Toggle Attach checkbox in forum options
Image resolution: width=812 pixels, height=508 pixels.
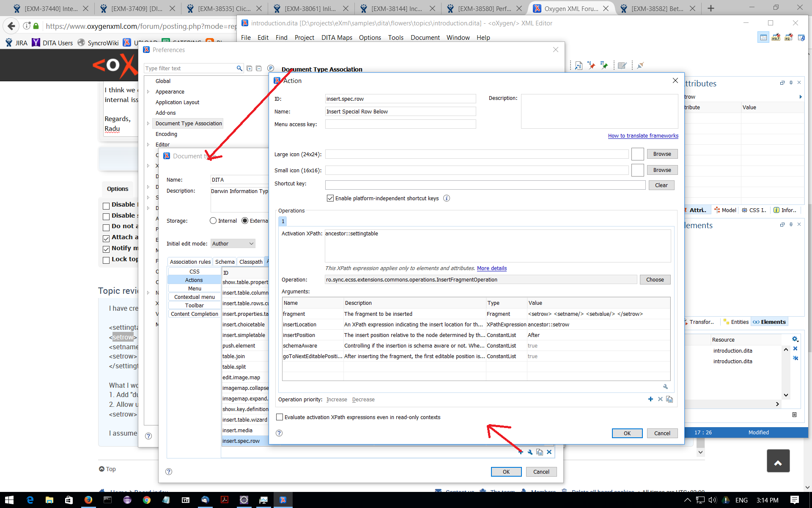tap(106, 238)
